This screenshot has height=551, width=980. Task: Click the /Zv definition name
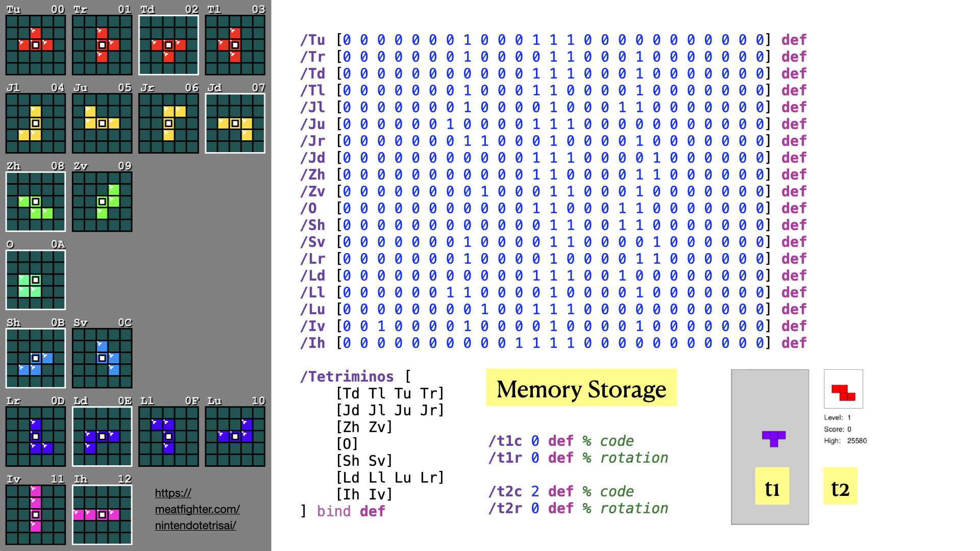312,191
